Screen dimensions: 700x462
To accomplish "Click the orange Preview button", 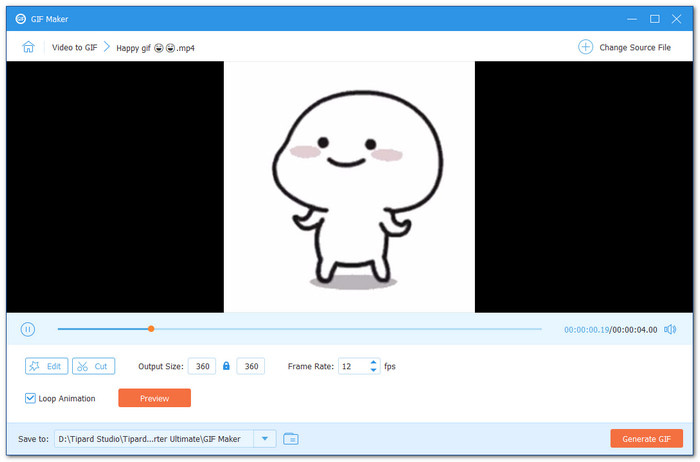I will 154,398.
